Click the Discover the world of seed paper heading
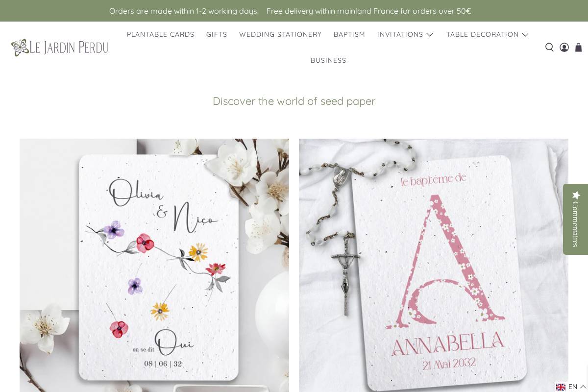588x392 pixels. tap(294, 101)
